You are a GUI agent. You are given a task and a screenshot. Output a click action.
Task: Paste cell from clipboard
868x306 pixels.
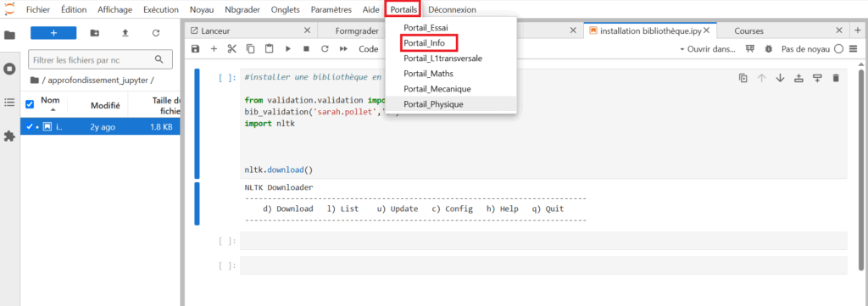pyautogui.click(x=269, y=48)
